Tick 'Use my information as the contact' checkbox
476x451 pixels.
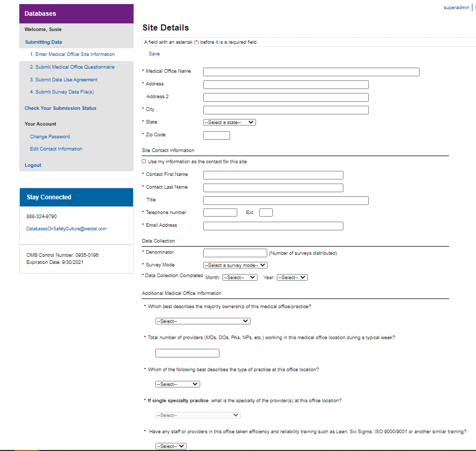click(144, 161)
